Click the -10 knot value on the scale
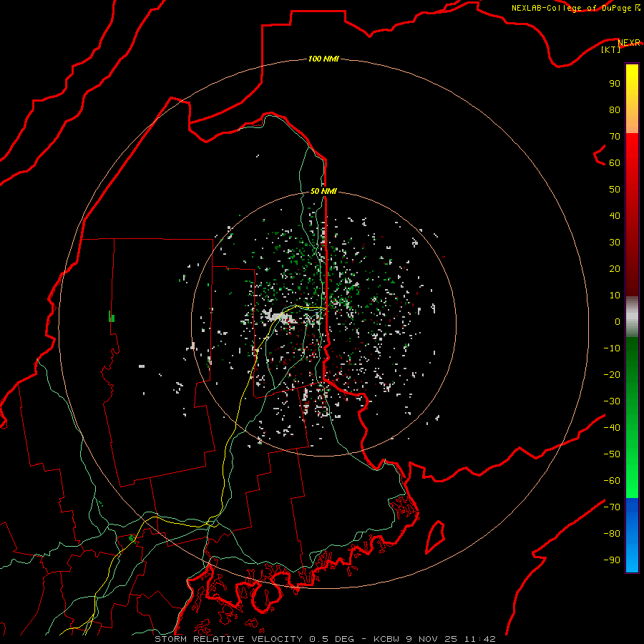The image size is (644, 644). click(x=612, y=348)
